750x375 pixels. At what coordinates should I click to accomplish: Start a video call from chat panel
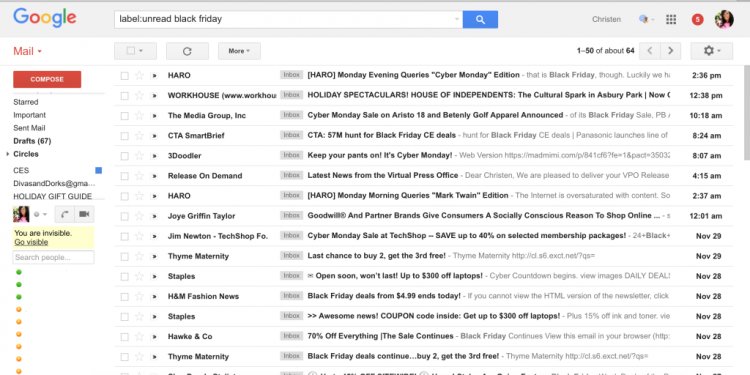click(x=84, y=214)
